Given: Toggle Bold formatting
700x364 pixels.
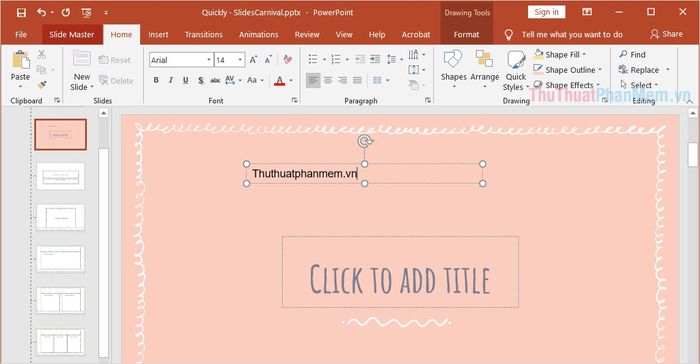Looking at the screenshot, I should click(156, 80).
